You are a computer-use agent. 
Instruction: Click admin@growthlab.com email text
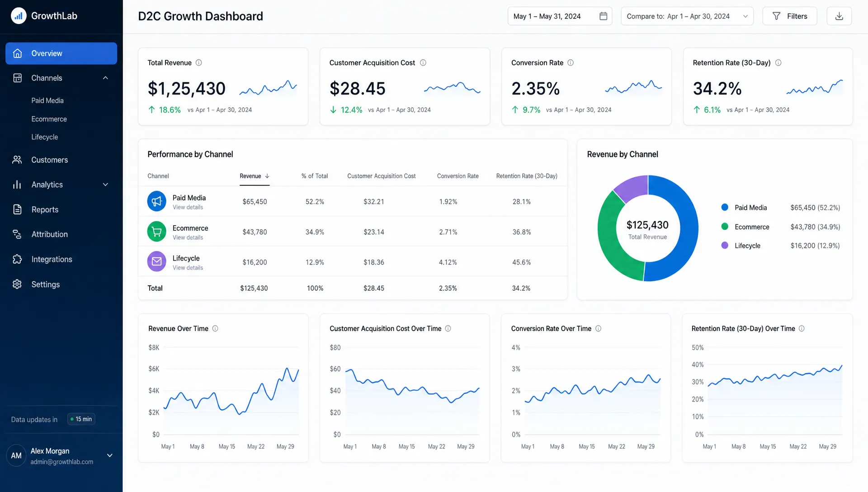click(x=62, y=462)
